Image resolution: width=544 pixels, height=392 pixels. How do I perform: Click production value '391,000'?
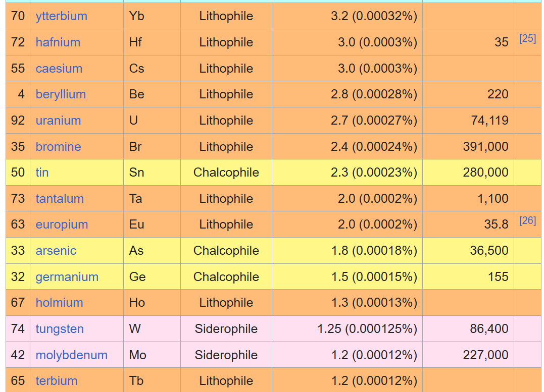click(486, 147)
